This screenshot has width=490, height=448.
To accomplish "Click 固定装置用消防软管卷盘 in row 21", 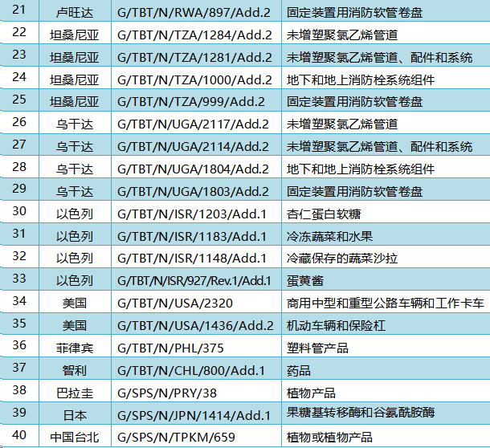I will (355, 13).
